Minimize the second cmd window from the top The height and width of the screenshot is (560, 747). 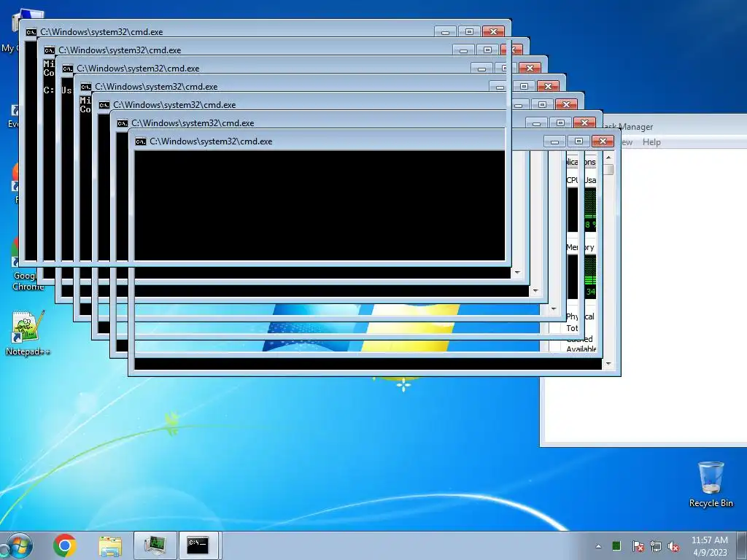[463, 50]
